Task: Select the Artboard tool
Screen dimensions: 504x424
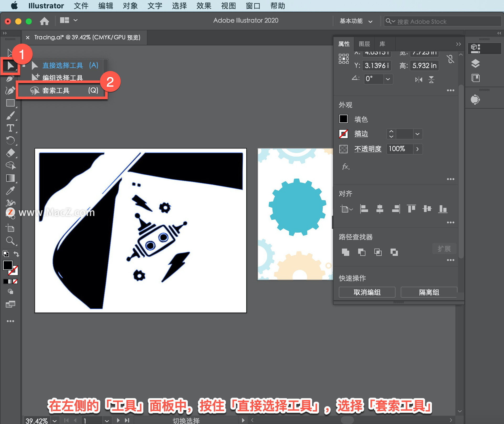Action: (10, 228)
